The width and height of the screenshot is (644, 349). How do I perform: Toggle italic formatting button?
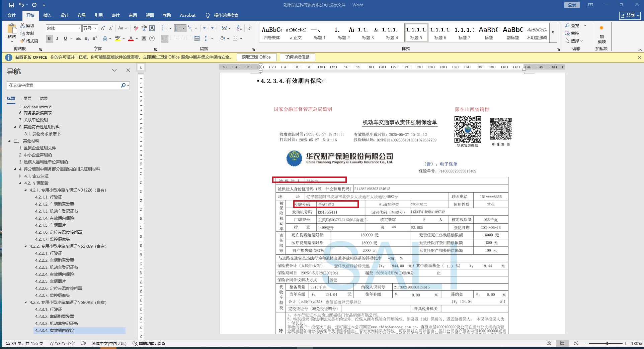click(x=57, y=38)
